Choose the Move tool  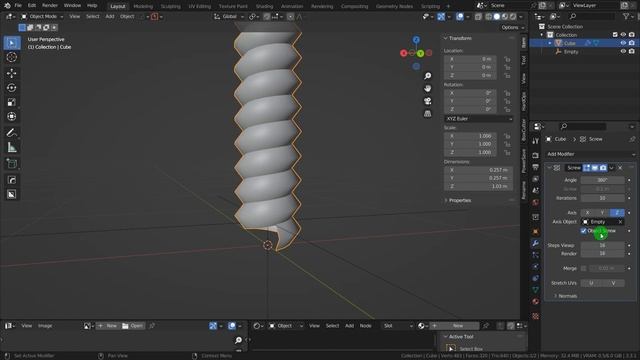click(12, 73)
